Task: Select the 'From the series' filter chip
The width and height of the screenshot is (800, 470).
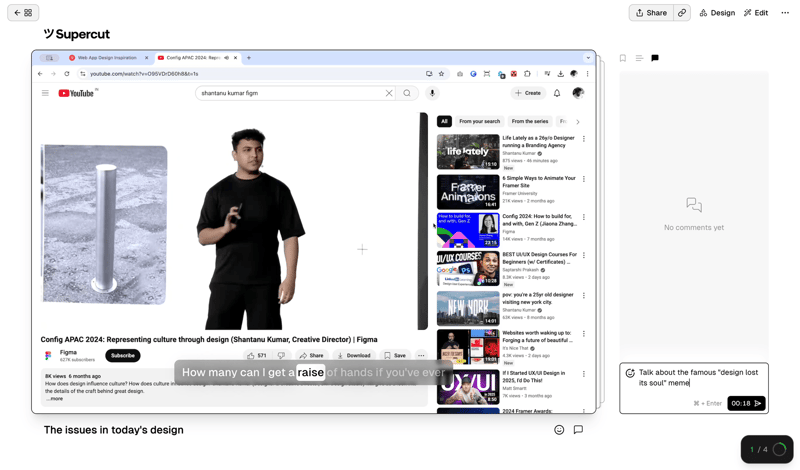Action: [x=530, y=121]
